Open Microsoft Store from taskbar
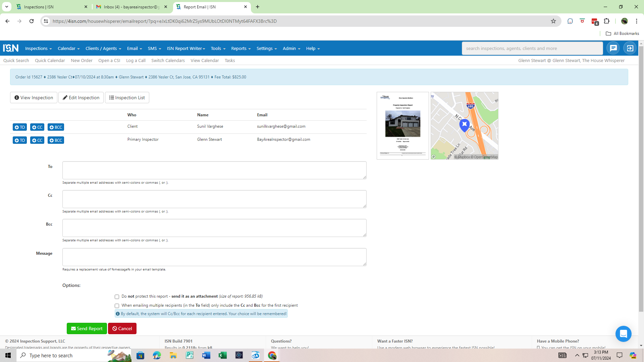Image resolution: width=644 pixels, height=362 pixels. (140, 355)
